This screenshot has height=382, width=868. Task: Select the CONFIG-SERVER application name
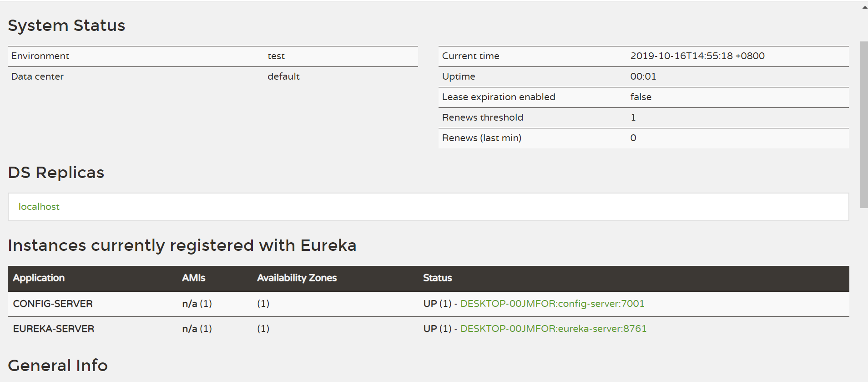coord(53,304)
